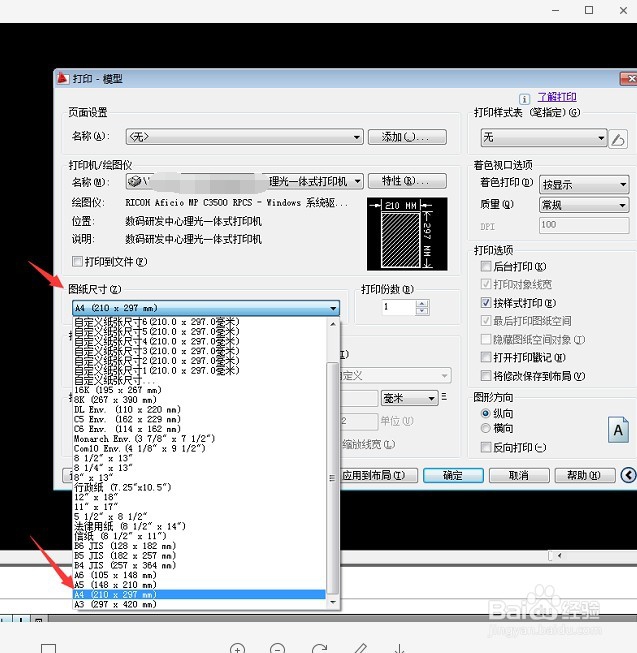Select the 横向 orientation radio button
Viewport: 637px width, 653px height.
(485, 428)
